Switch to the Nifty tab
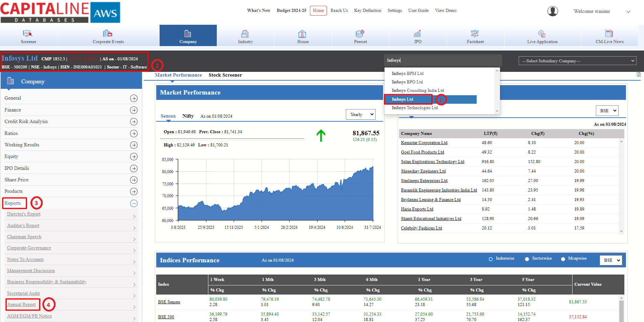The width and height of the screenshot is (644, 322). (x=188, y=116)
